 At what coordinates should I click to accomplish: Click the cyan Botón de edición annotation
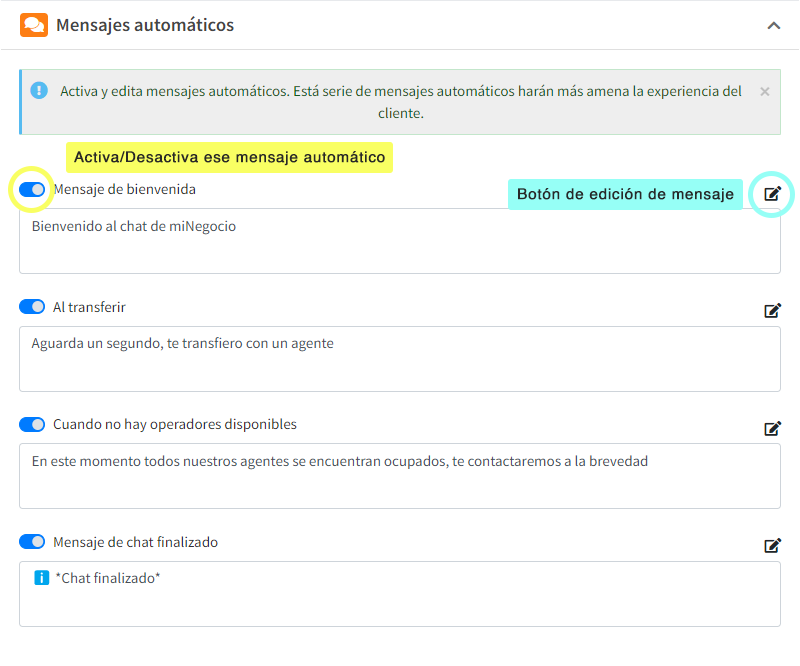tap(625, 194)
